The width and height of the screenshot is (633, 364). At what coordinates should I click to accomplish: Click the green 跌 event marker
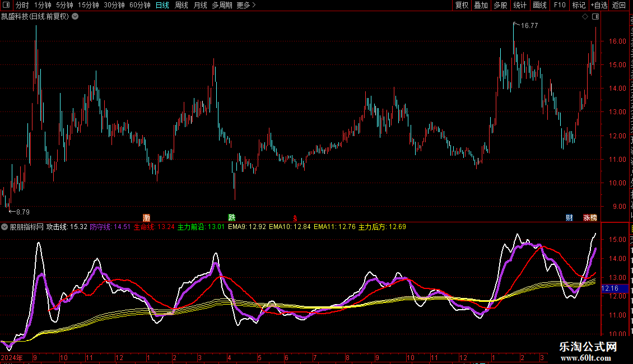pos(232,217)
